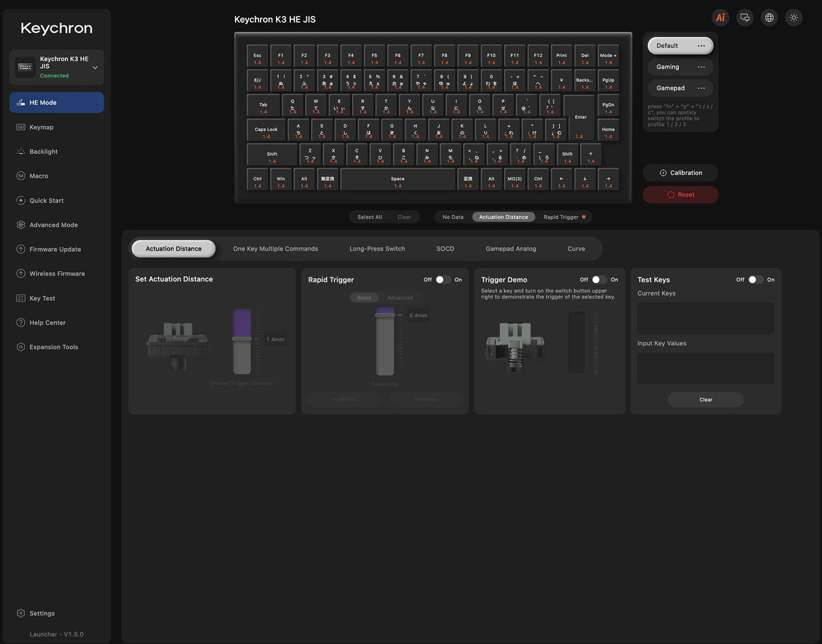
Task: Click the red Reset button
Action: [x=681, y=195]
